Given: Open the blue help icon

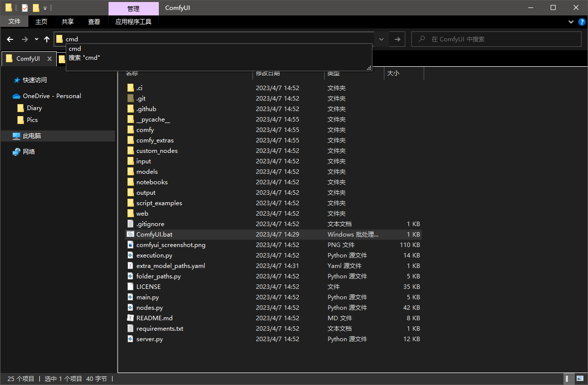Looking at the screenshot, I should [x=582, y=22].
